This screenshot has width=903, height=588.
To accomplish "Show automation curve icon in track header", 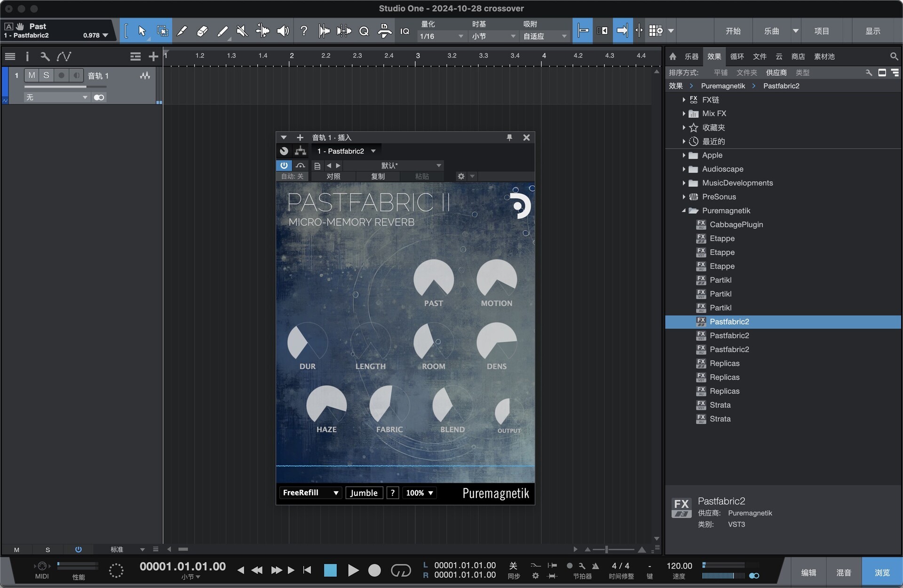I will (x=64, y=56).
